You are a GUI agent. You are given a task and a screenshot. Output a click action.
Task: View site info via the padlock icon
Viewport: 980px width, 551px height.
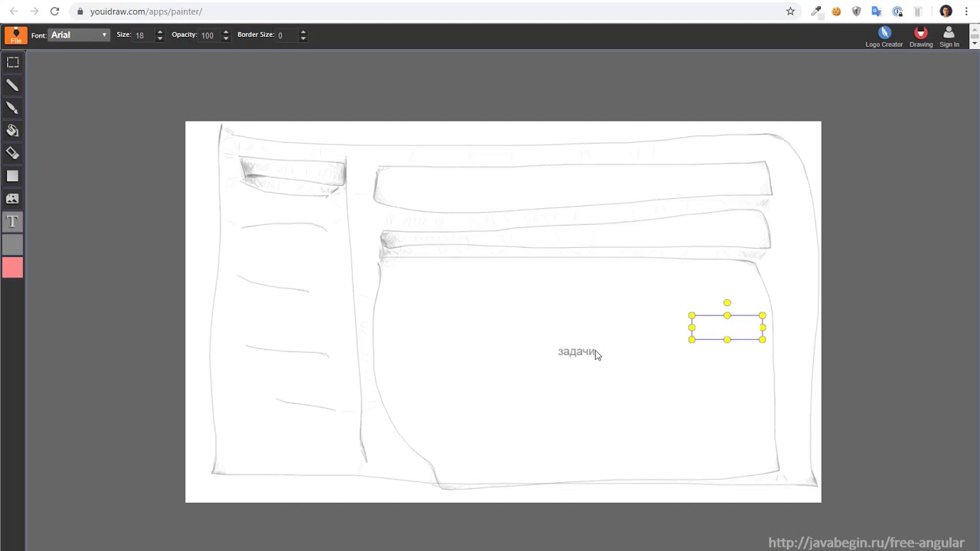80,11
